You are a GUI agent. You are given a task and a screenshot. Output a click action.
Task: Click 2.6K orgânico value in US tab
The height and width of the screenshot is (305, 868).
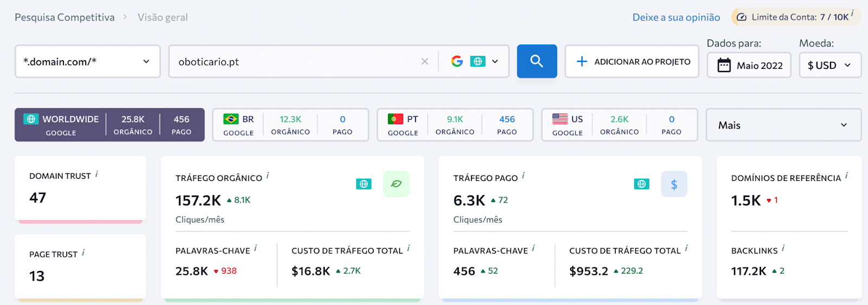619,119
